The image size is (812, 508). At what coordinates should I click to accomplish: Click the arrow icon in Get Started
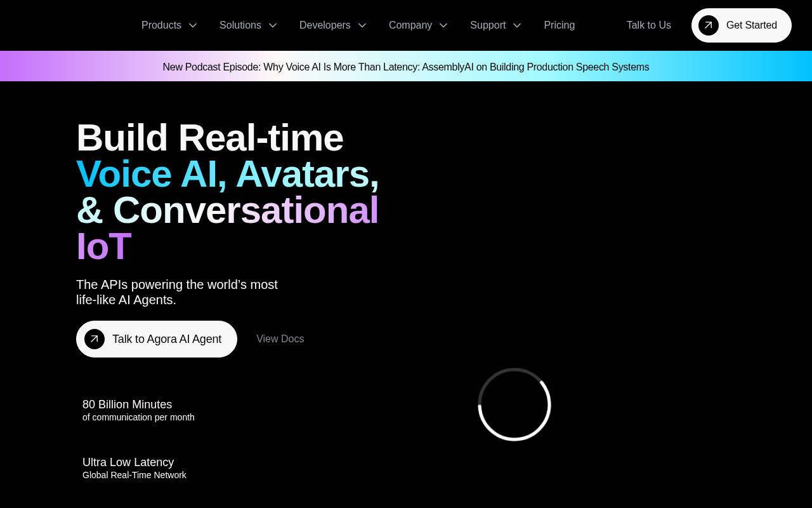pos(709,25)
